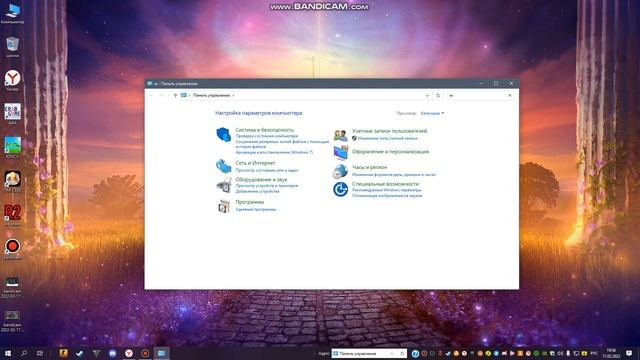Open Учетные записи пользователей category
The height and width of the screenshot is (360, 640).
tap(389, 131)
